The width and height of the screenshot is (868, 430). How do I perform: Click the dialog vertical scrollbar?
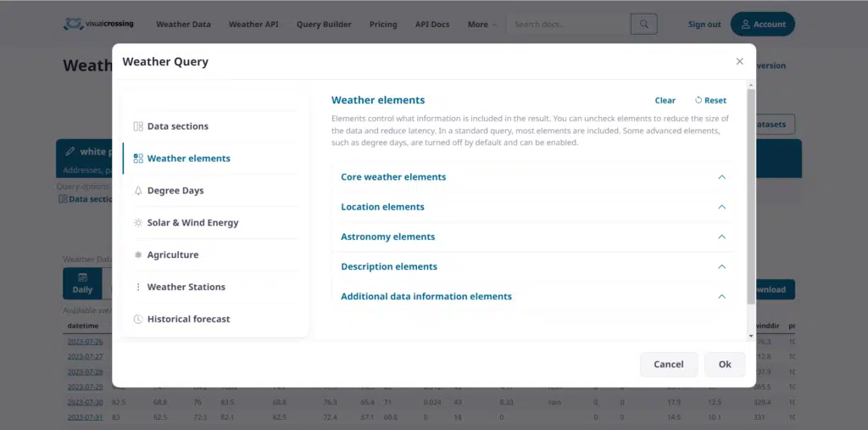tap(750, 195)
